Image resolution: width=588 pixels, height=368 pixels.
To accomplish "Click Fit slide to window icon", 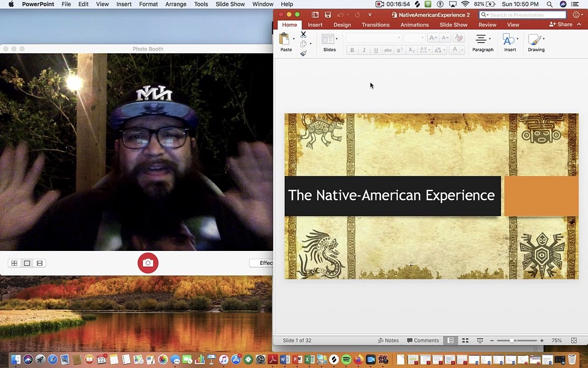I will click(x=574, y=340).
